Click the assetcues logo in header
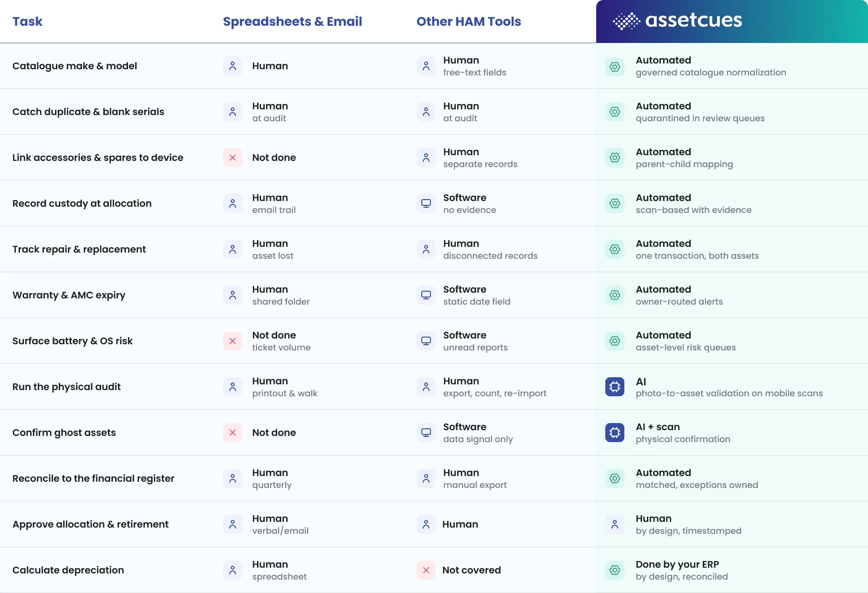Viewport: 868px width, 593px height. [677, 21]
